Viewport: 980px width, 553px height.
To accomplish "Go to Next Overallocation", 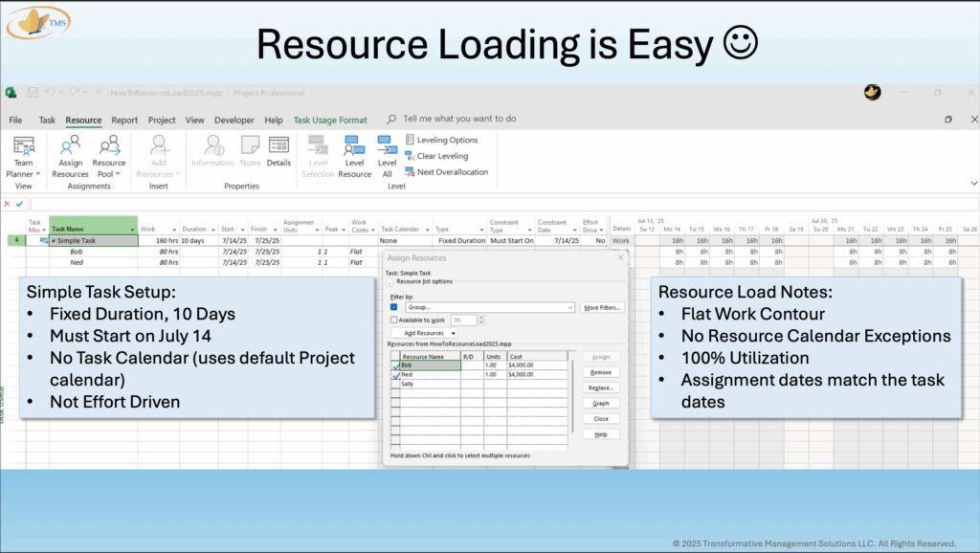I will click(x=446, y=172).
